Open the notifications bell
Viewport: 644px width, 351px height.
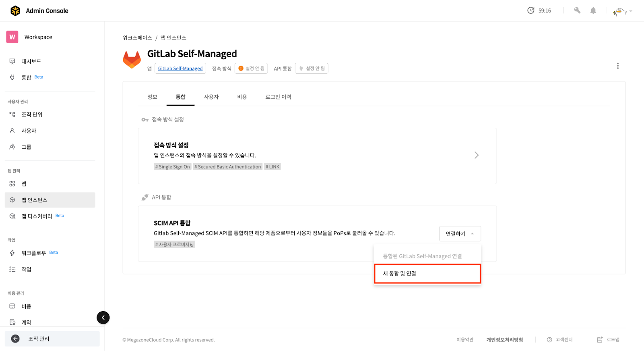tap(593, 10)
